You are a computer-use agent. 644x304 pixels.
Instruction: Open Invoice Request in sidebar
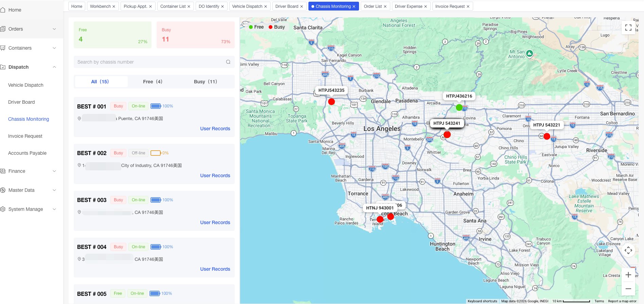click(x=25, y=136)
